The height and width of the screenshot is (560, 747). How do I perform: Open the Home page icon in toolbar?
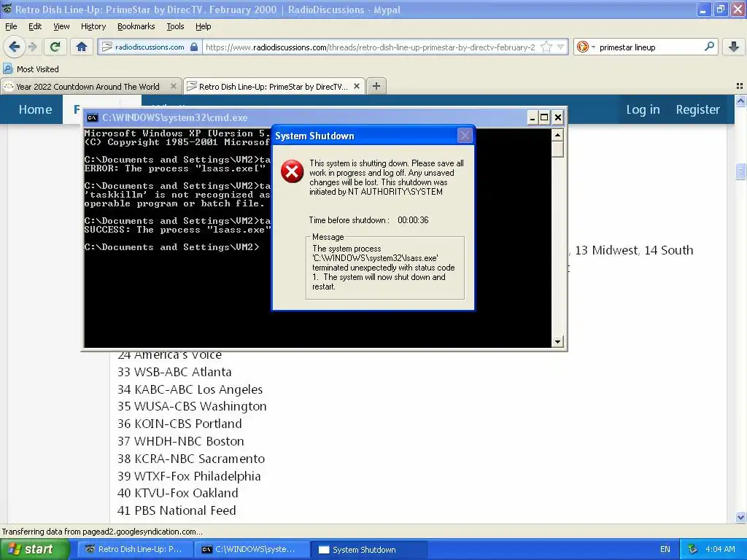[82, 47]
